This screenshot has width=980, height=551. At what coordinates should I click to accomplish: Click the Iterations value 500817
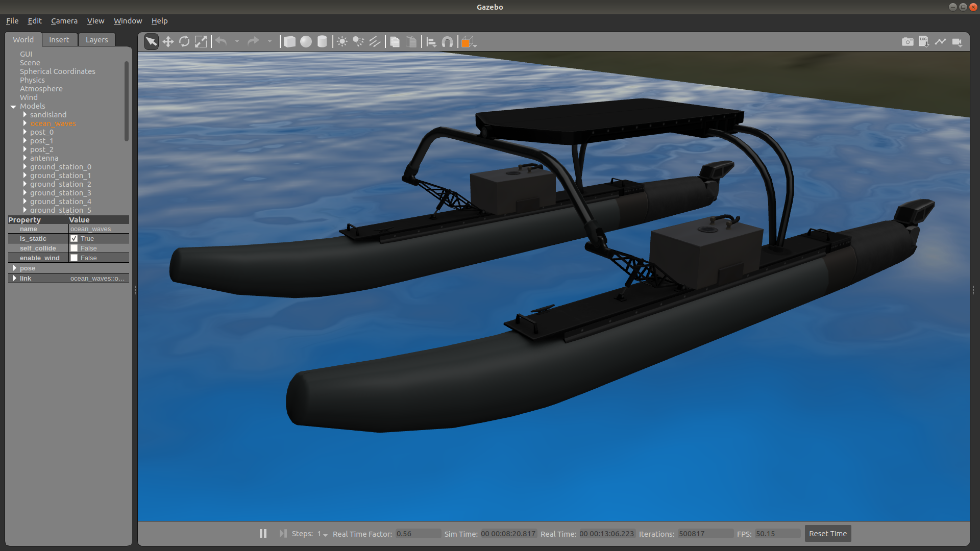[x=705, y=534]
